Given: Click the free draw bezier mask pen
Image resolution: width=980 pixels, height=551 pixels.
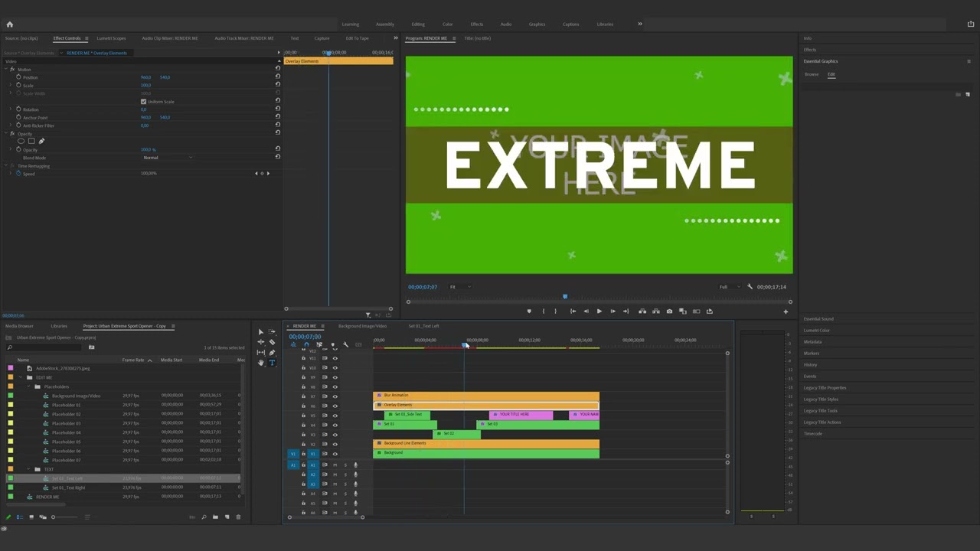Looking at the screenshot, I should tap(41, 141).
